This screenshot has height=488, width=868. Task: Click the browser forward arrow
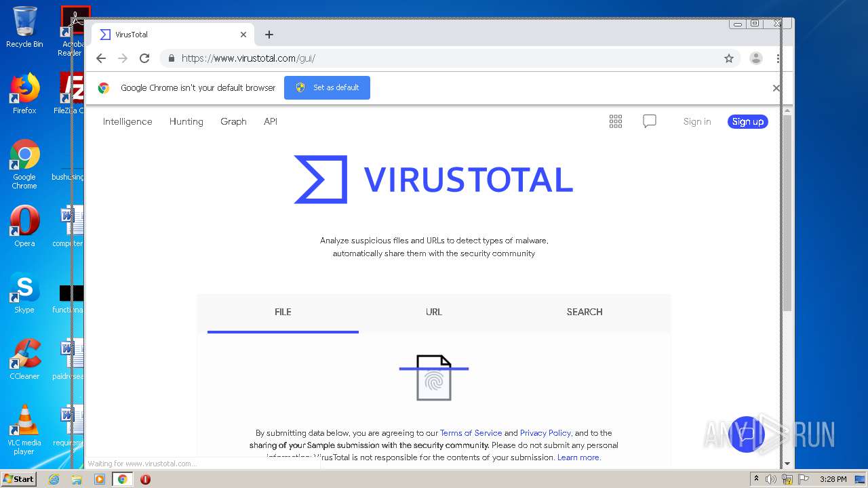[123, 58]
